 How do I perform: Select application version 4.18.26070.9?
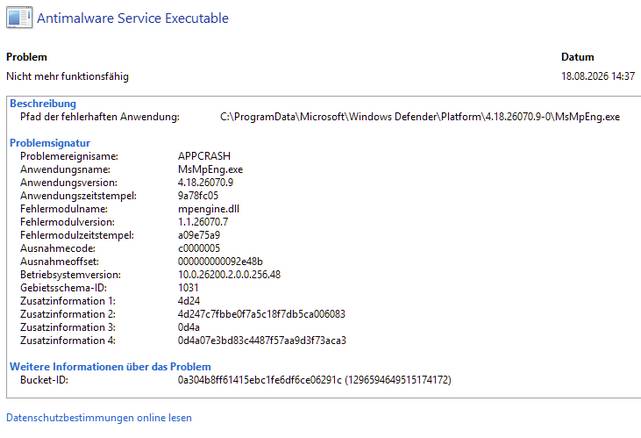[205, 182]
